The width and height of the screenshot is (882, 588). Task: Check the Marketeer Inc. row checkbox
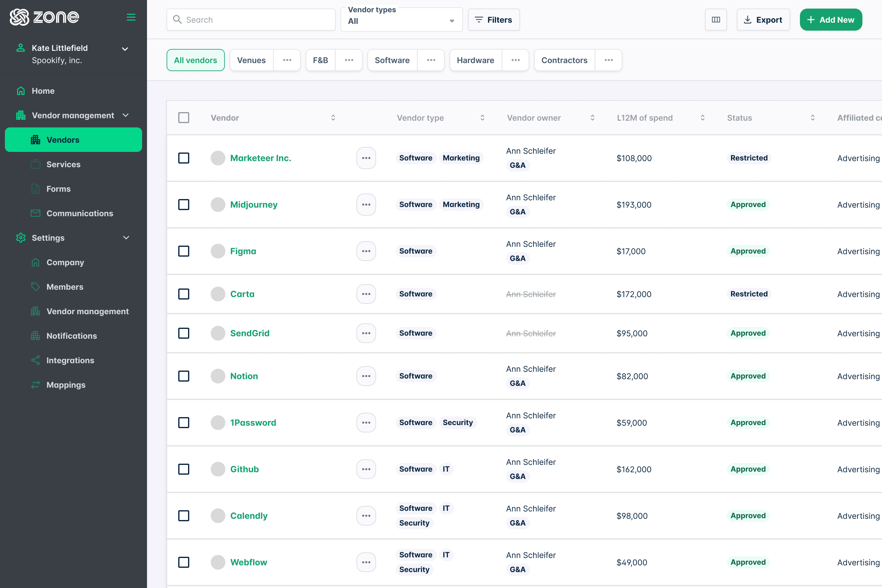pyautogui.click(x=184, y=158)
